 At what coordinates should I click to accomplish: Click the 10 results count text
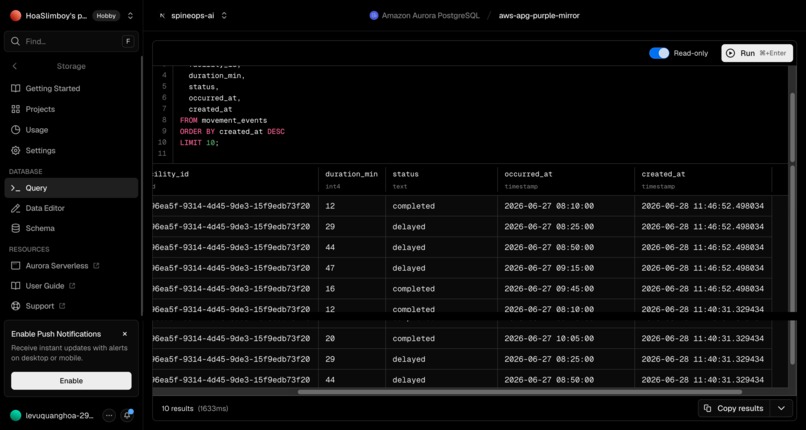point(177,408)
